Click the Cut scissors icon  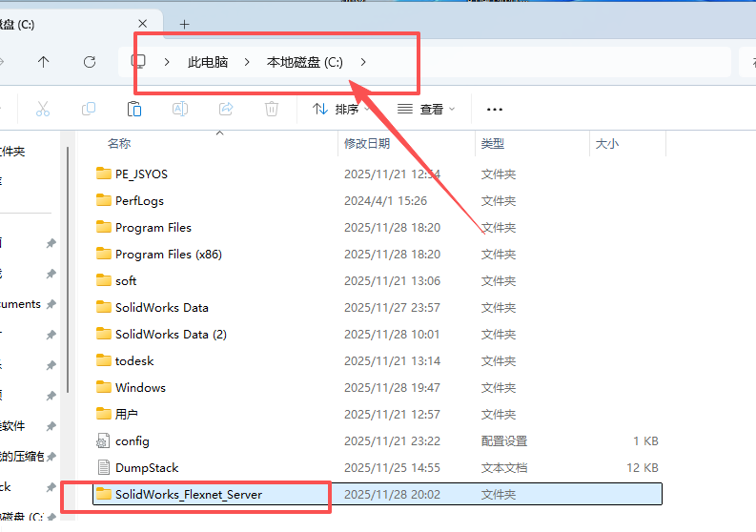(x=43, y=109)
